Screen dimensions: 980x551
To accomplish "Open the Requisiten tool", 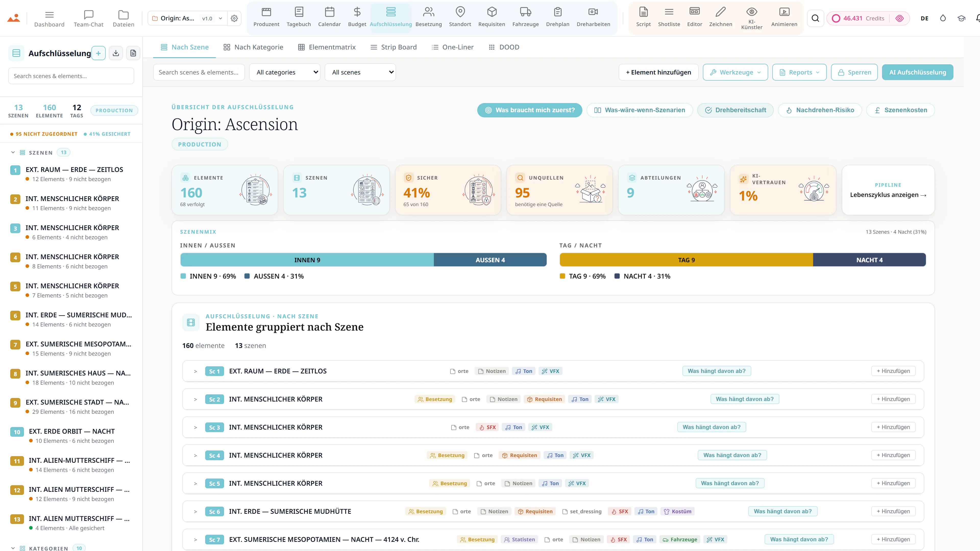I will [492, 17].
